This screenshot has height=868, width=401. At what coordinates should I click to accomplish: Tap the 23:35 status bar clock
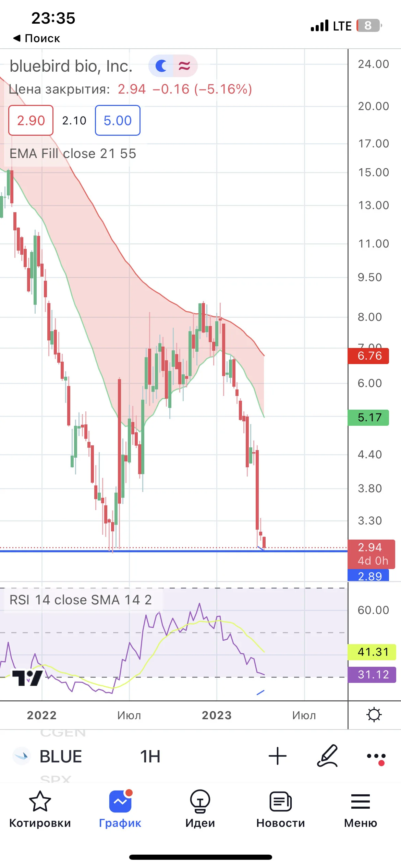(53, 18)
